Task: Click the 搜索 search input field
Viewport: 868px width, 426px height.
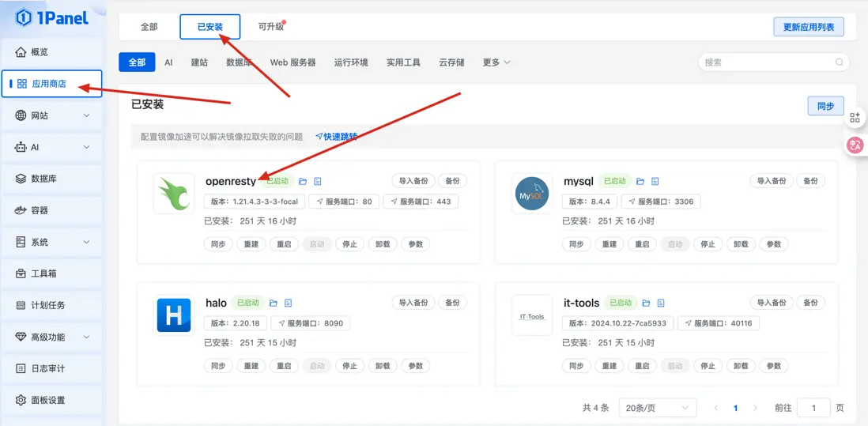Action: click(774, 62)
